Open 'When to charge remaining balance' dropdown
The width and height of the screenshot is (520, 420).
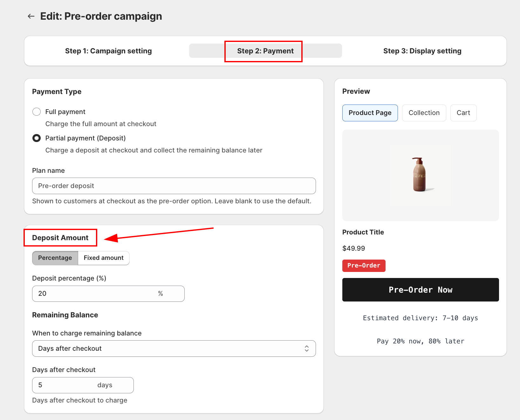pyautogui.click(x=174, y=349)
